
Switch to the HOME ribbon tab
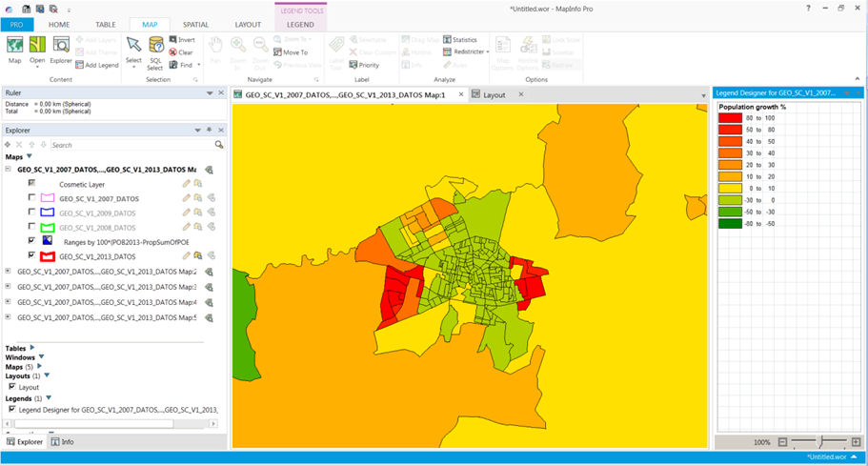pyautogui.click(x=59, y=25)
